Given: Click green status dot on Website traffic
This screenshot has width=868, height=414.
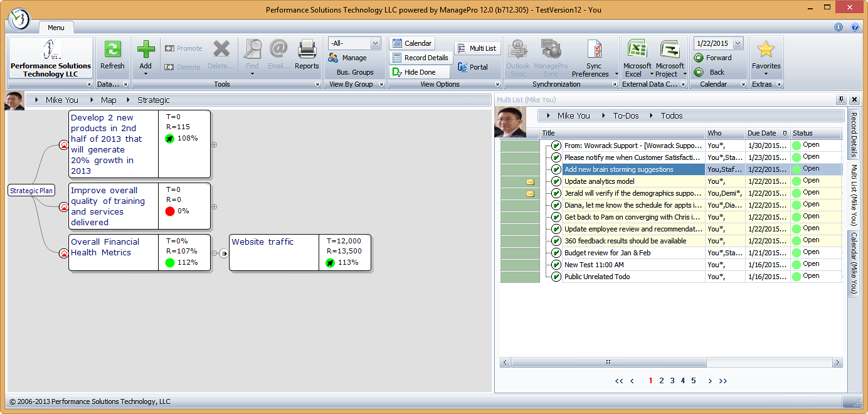Looking at the screenshot, I should [331, 263].
